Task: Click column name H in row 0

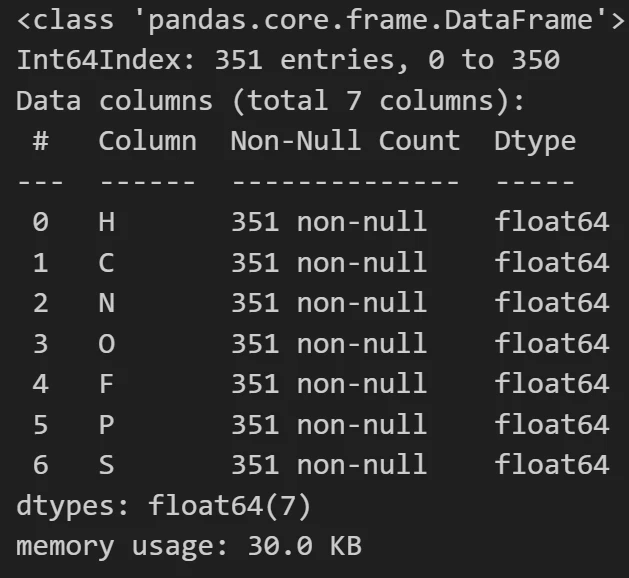Action: click(x=107, y=222)
